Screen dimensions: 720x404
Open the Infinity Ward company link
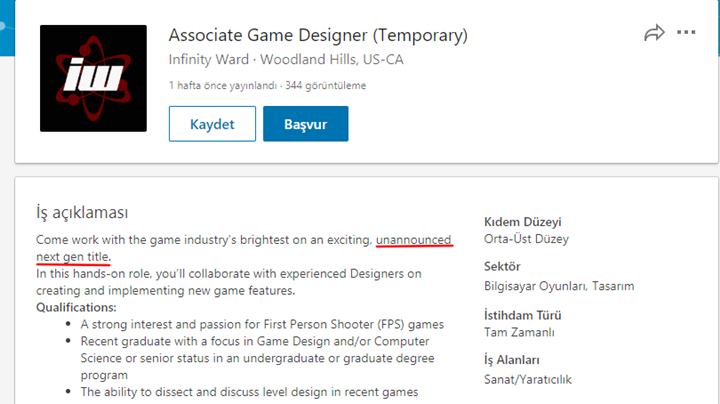[x=208, y=60]
